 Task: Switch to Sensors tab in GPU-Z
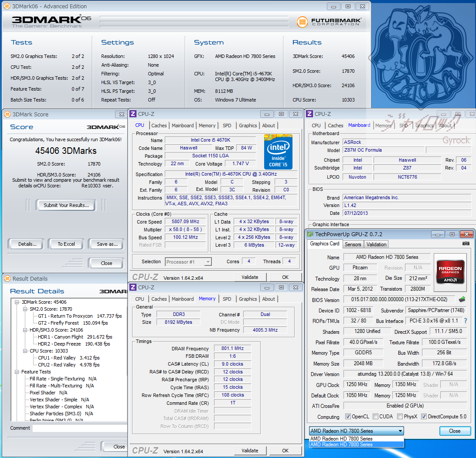[x=353, y=244]
